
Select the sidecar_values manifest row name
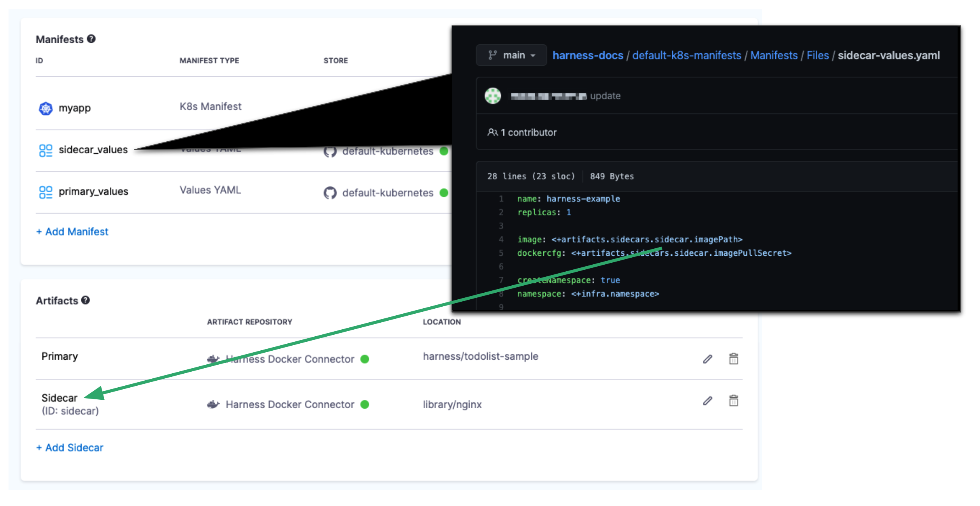coord(93,150)
